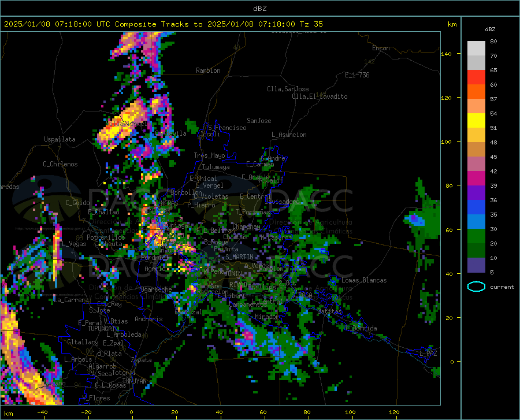Click the 'L_PAZ' map label
This screenshot has height=420, width=520.
428,354
